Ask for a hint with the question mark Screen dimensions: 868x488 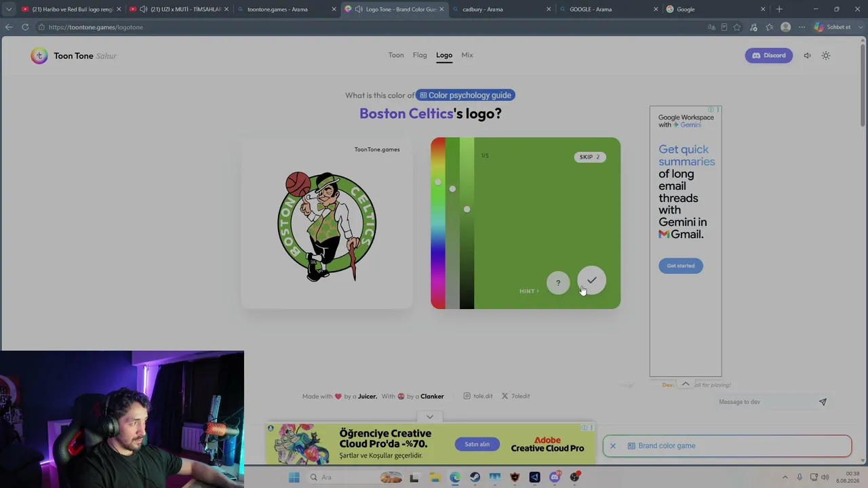pyautogui.click(x=558, y=283)
